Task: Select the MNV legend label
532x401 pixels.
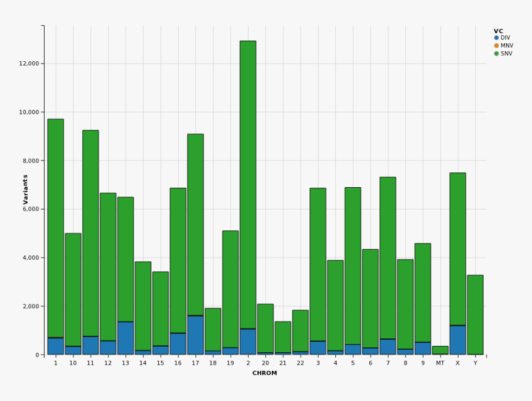Action: click(507, 46)
